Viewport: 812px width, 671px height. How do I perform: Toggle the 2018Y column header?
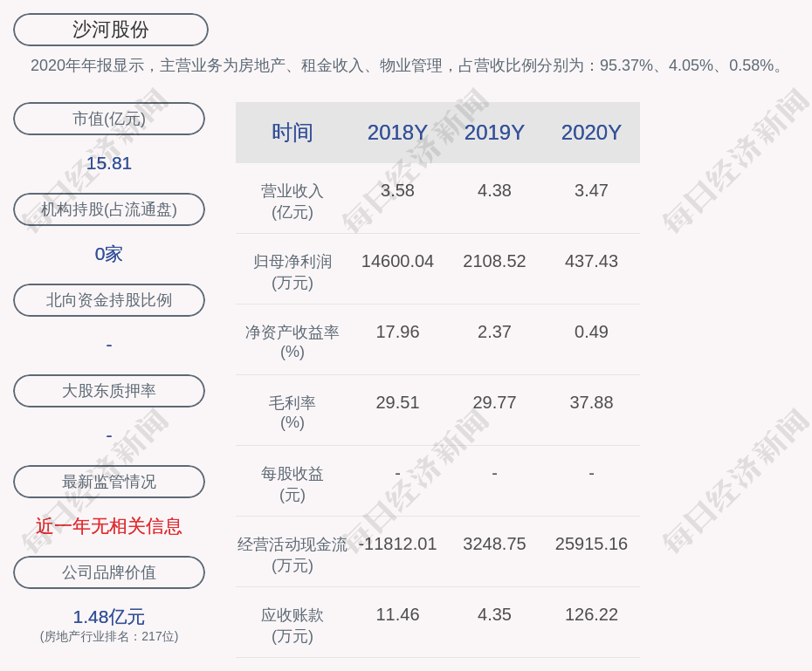tap(397, 133)
